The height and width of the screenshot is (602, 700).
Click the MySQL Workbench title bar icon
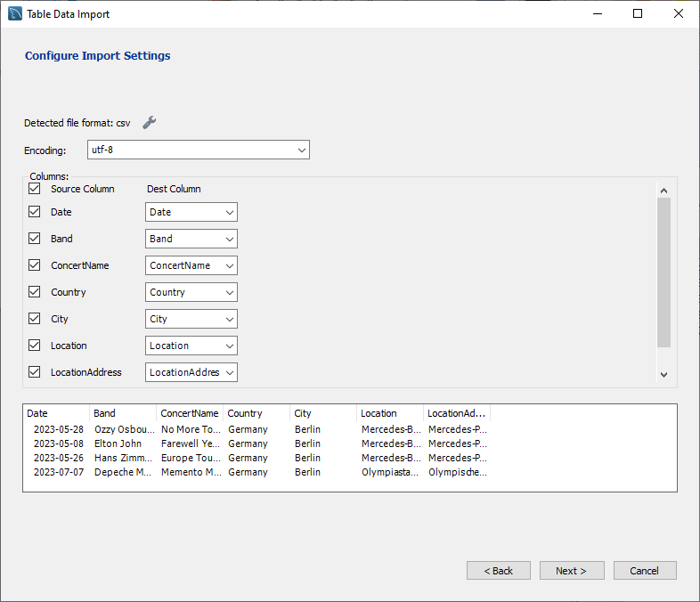(15, 14)
